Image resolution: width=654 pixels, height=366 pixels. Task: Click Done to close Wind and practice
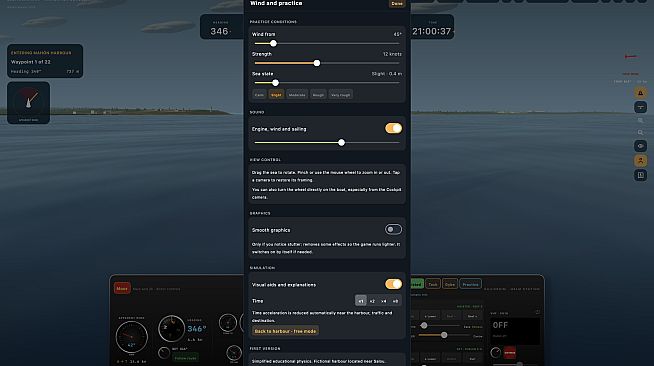click(x=397, y=3)
